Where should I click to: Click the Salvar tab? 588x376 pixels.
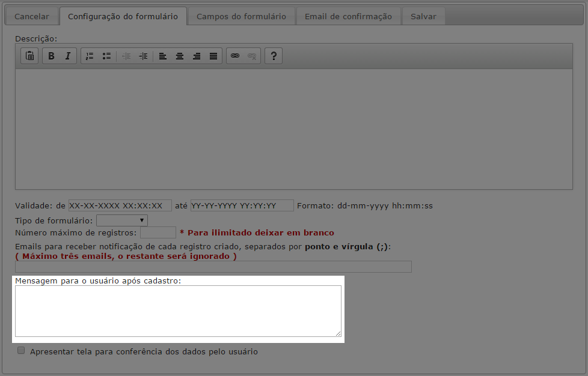click(x=423, y=16)
